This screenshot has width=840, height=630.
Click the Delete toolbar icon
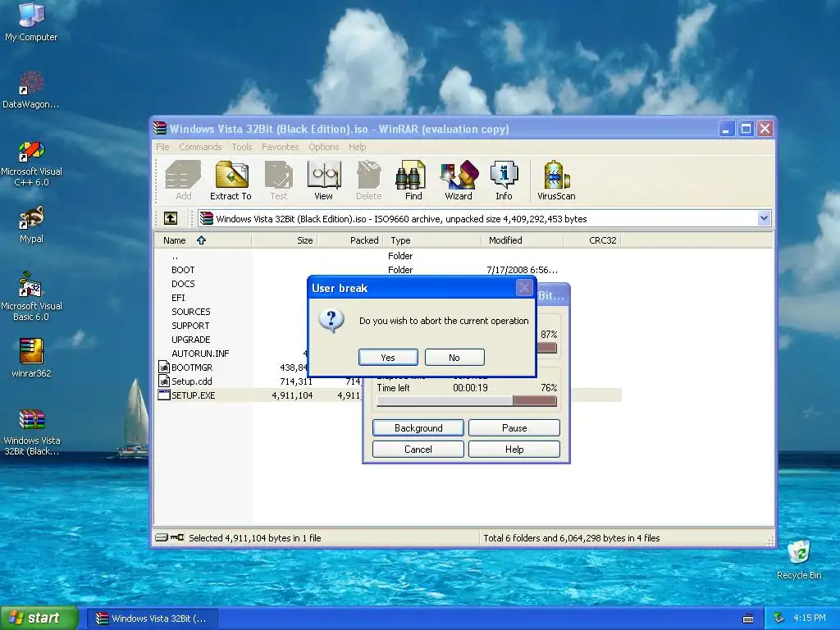[x=369, y=180]
